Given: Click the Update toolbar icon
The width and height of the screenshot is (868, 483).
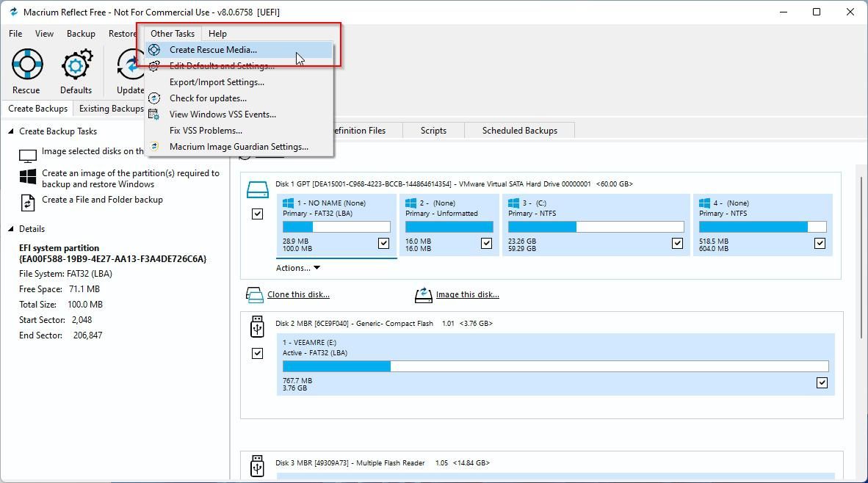Looking at the screenshot, I should [130, 64].
